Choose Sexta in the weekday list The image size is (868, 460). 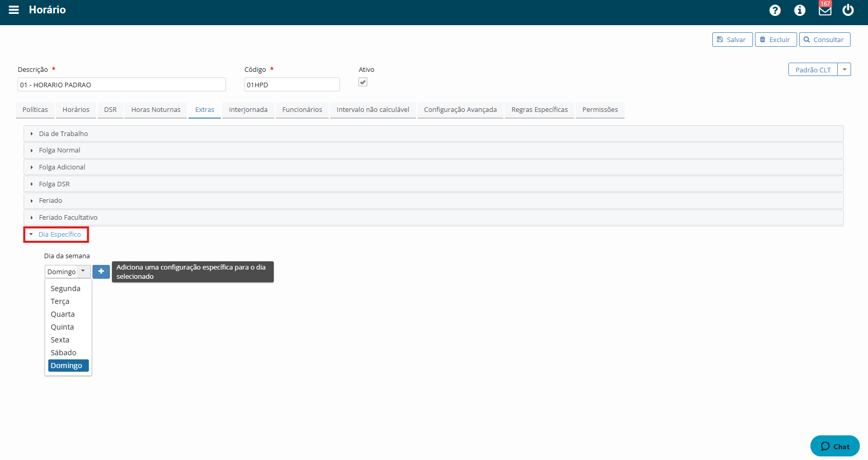tap(68, 340)
